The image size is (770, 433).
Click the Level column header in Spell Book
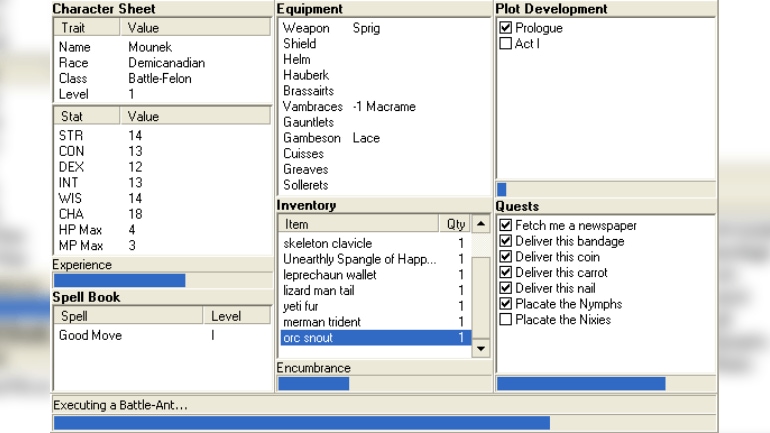point(236,316)
